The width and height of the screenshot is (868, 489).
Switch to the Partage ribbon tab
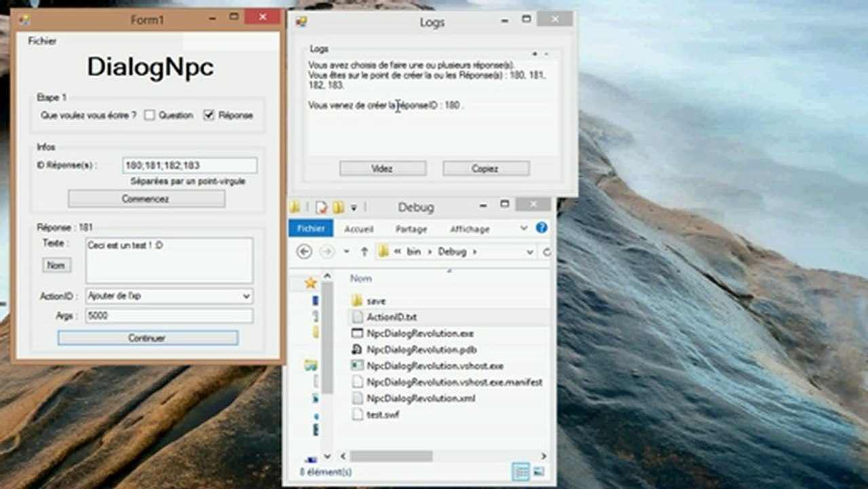[411, 229]
